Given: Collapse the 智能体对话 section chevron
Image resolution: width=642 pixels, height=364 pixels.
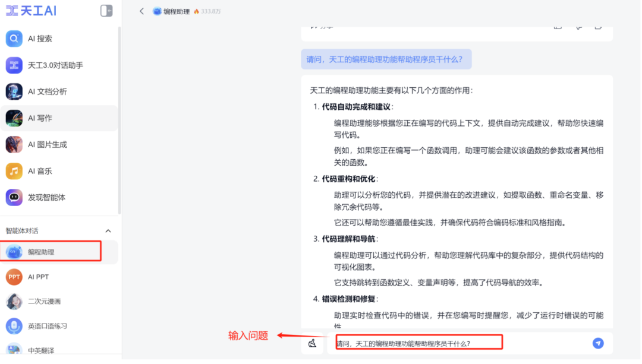Looking at the screenshot, I should [x=108, y=230].
